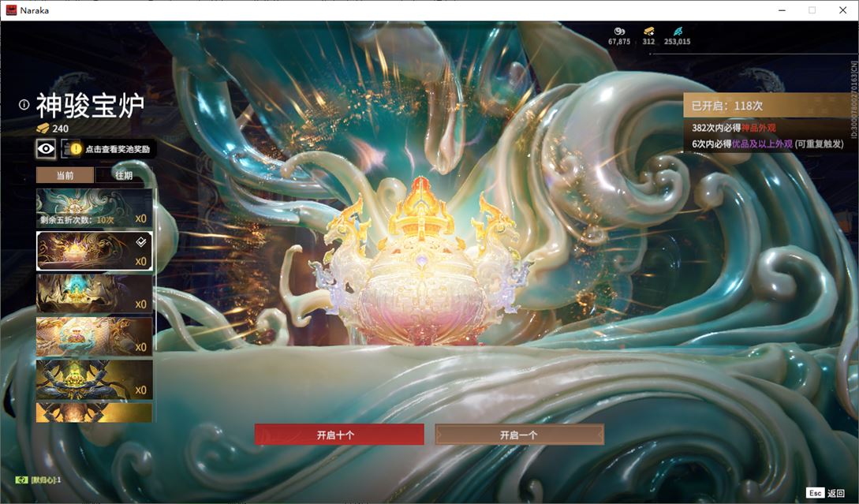The height and width of the screenshot is (504, 859).
Task: Select the partially visible bottom chest thumbnail
Action: [94, 413]
